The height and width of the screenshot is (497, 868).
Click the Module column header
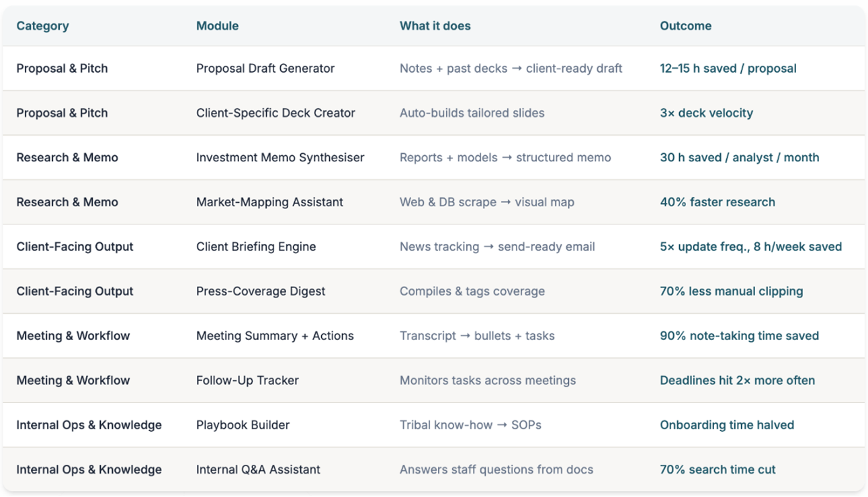pyautogui.click(x=217, y=26)
